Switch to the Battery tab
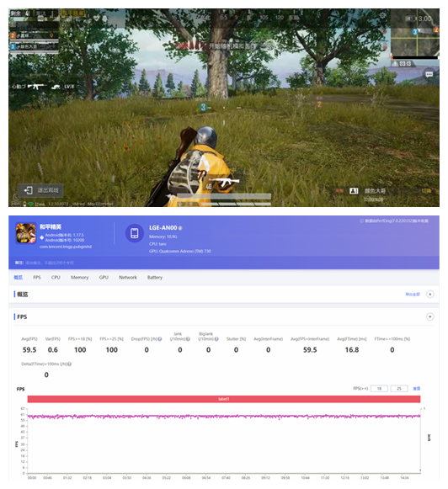The height and width of the screenshot is (489, 448). tap(155, 277)
